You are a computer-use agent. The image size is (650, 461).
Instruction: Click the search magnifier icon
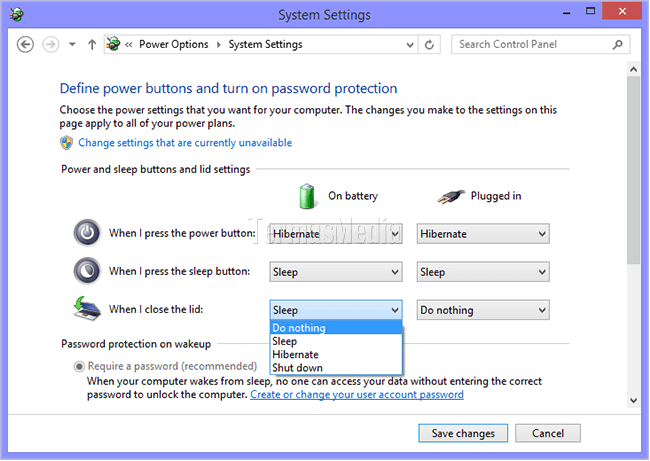click(x=617, y=44)
